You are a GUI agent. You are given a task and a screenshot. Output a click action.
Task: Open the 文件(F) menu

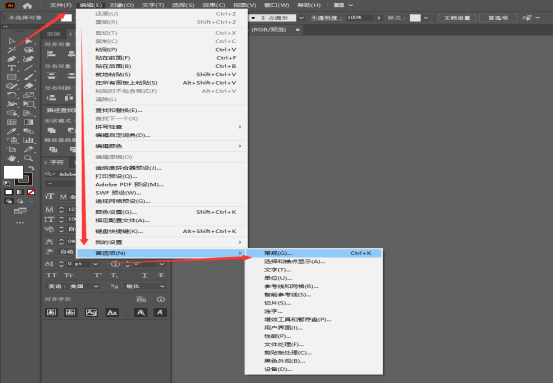[x=61, y=5]
